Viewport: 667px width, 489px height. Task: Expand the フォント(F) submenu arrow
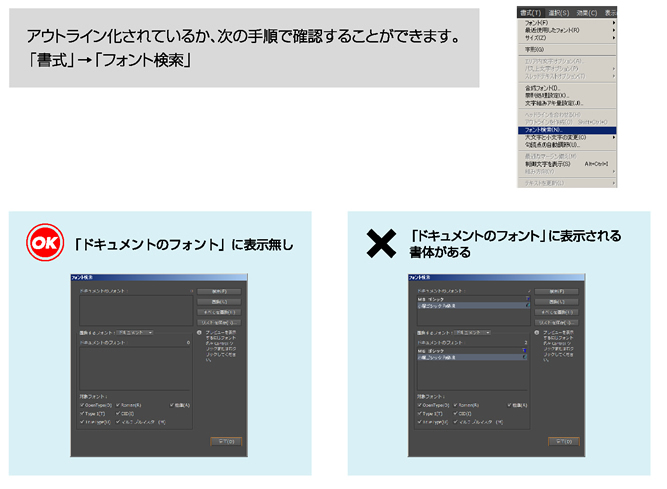tap(613, 22)
